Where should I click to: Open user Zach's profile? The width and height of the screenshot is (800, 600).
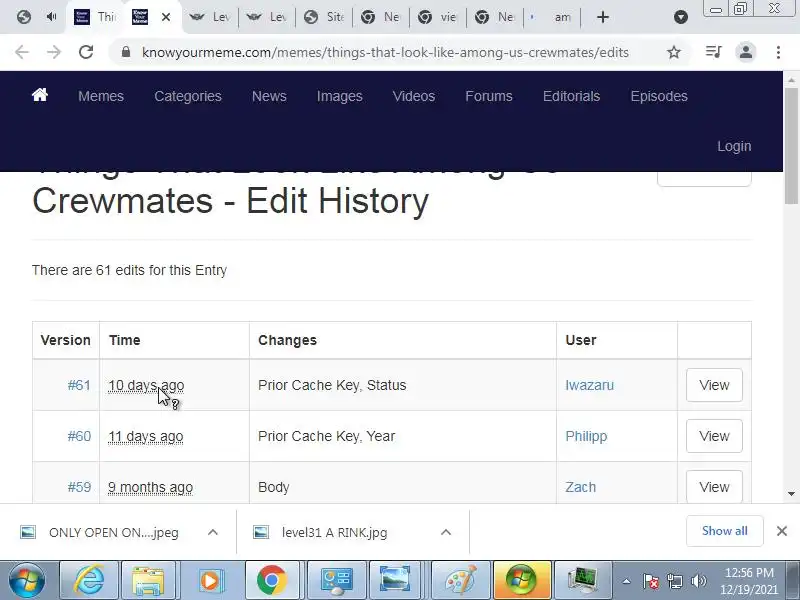580,487
